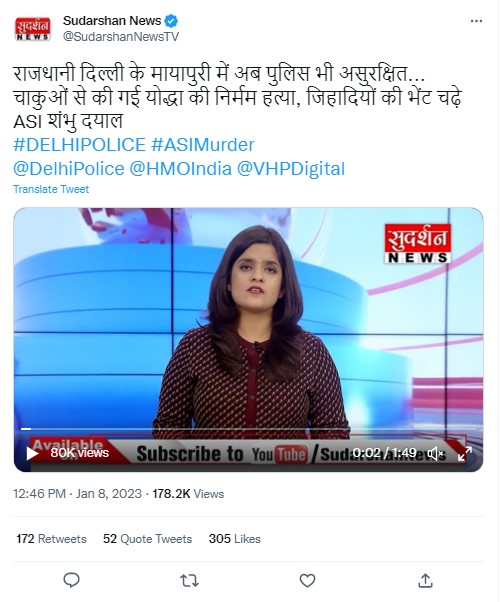Open the @DelhiPolice mention
500x602 pixels.
coord(69,169)
